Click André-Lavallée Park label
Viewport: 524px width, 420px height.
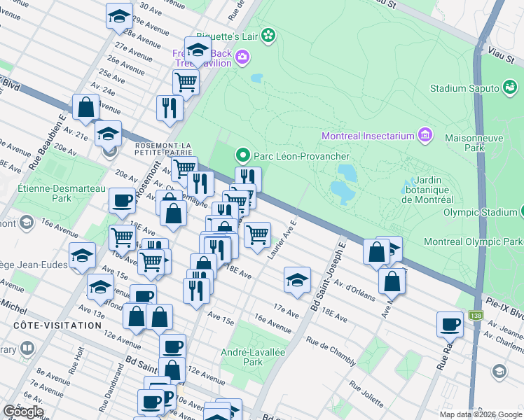coord(253,357)
